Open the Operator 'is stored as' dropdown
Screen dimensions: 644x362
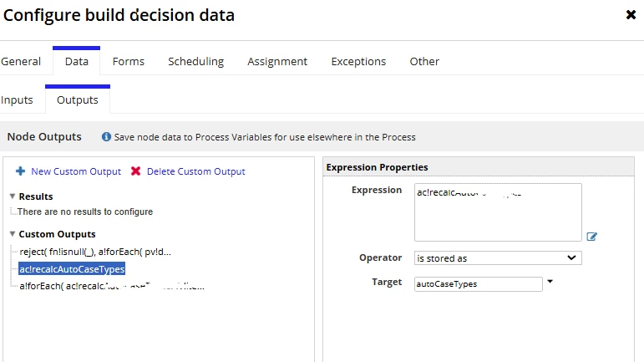tap(498, 258)
